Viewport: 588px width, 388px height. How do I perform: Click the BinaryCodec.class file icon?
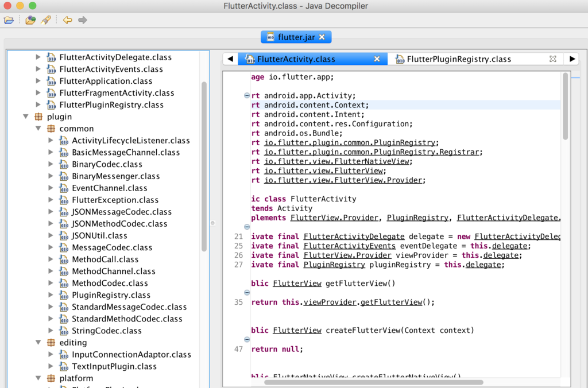(x=64, y=164)
